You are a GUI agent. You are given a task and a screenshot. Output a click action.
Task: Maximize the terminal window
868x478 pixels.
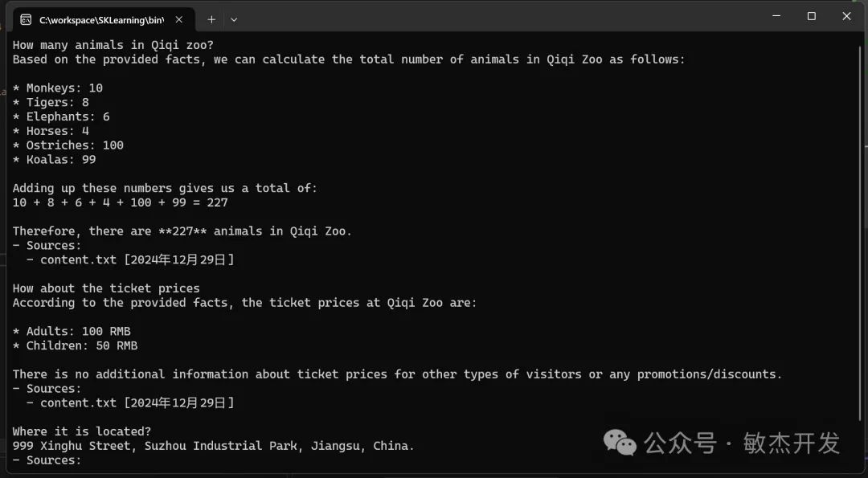[x=812, y=16]
